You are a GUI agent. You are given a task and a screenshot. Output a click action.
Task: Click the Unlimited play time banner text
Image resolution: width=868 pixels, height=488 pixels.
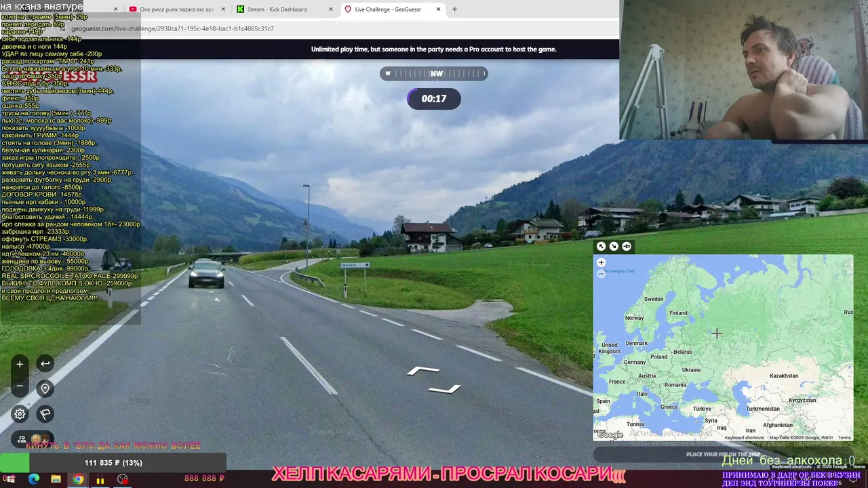(x=433, y=49)
